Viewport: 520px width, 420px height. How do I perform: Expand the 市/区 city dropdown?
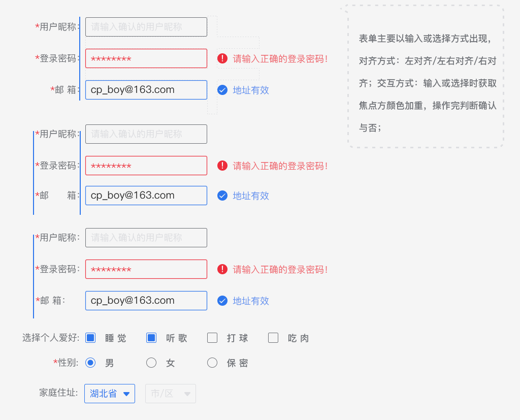pyautogui.click(x=171, y=394)
